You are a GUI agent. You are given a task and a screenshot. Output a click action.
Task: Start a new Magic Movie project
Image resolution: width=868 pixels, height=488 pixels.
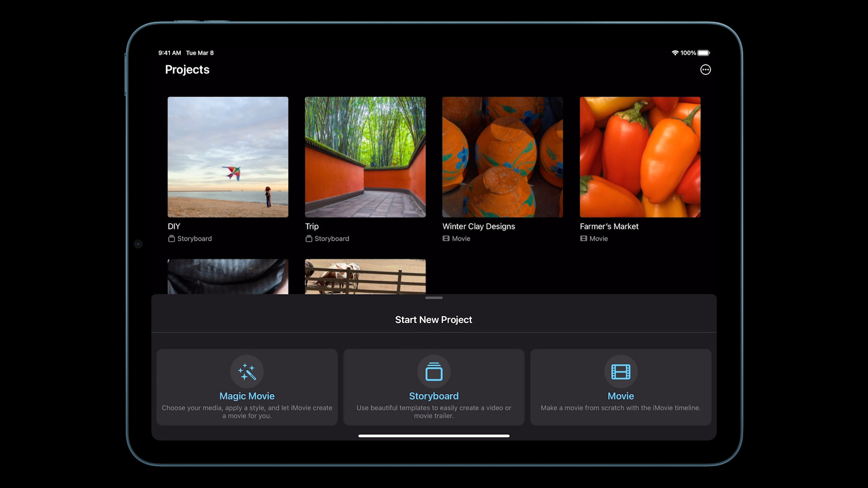point(247,387)
